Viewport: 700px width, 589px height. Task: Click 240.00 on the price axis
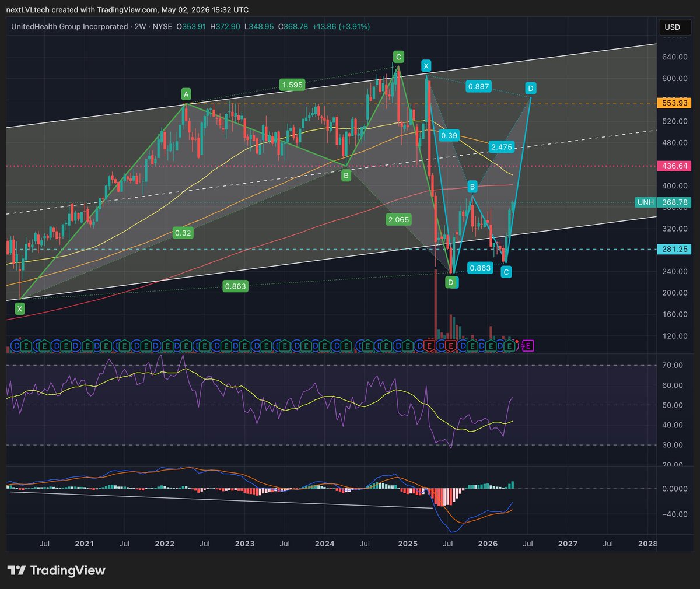675,271
